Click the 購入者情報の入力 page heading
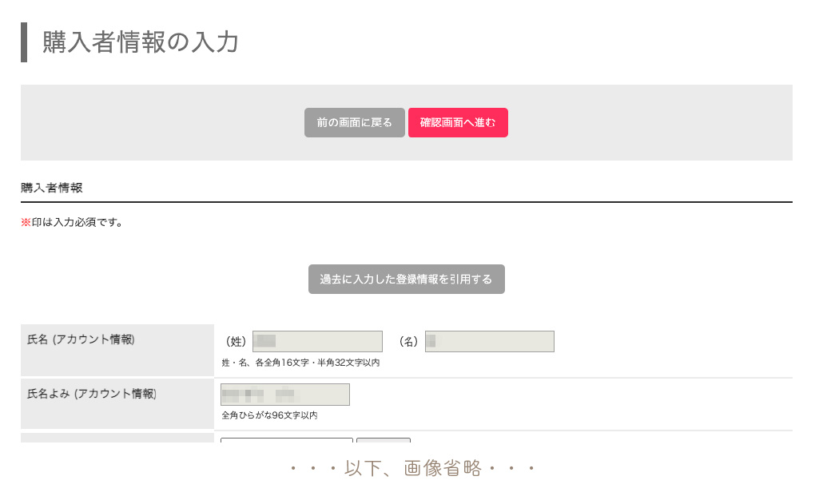This screenshot has width=819, height=504. (141, 42)
